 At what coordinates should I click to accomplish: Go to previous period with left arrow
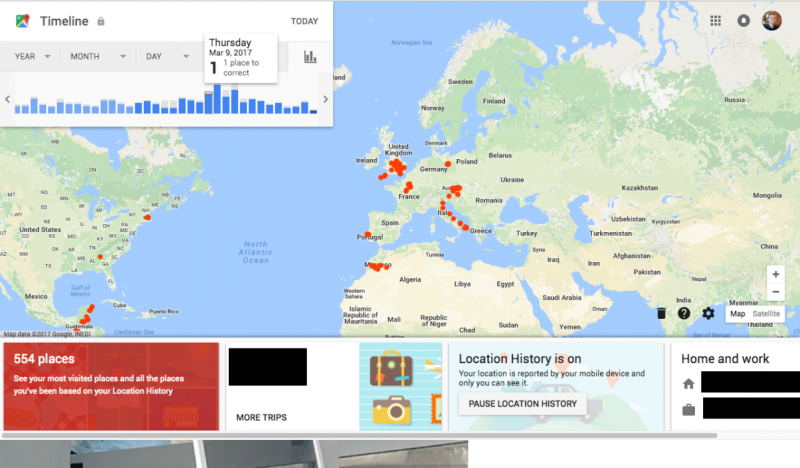[x=7, y=100]
